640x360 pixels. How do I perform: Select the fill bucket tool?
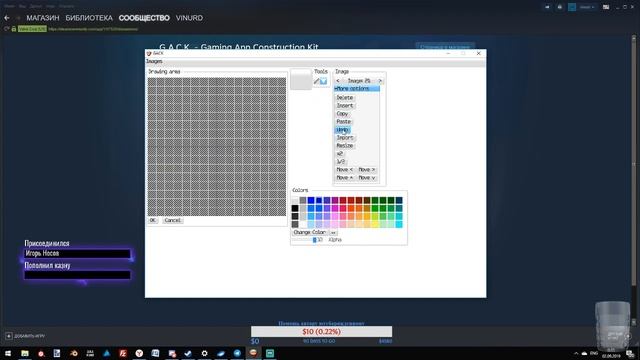coord(324,81)
